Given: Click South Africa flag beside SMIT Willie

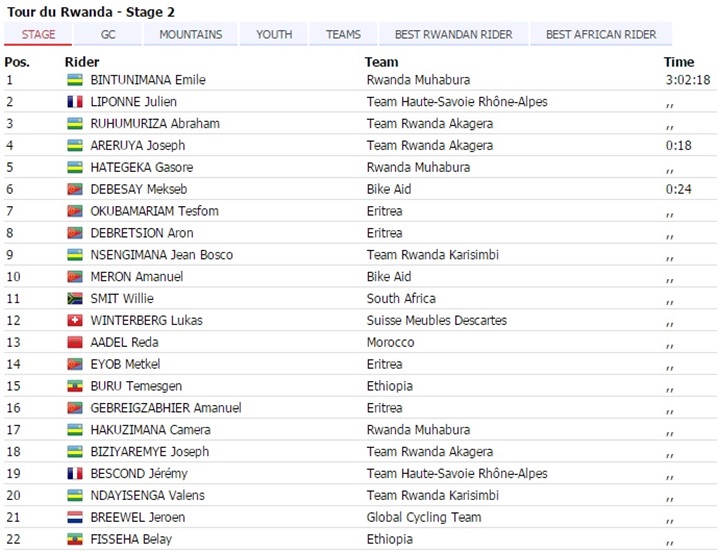Looking at the screenshot, I should pyautogui.click(x=74, y=299).
